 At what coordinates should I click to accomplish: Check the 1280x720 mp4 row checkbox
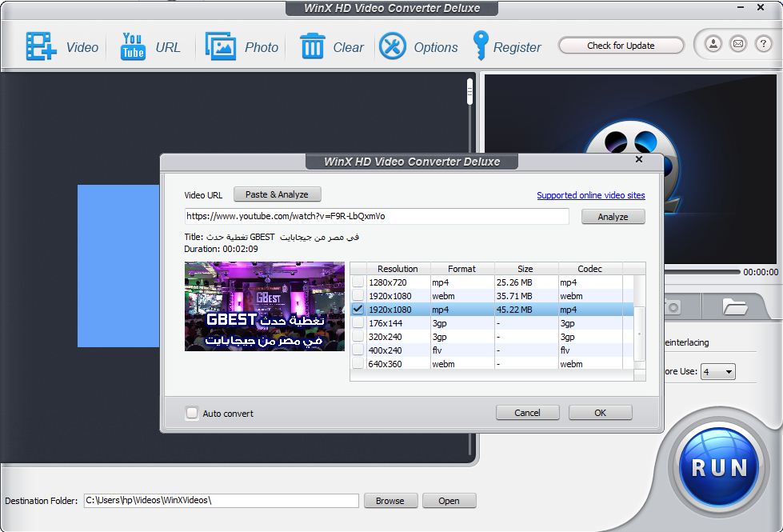click(x=358, y=282)
